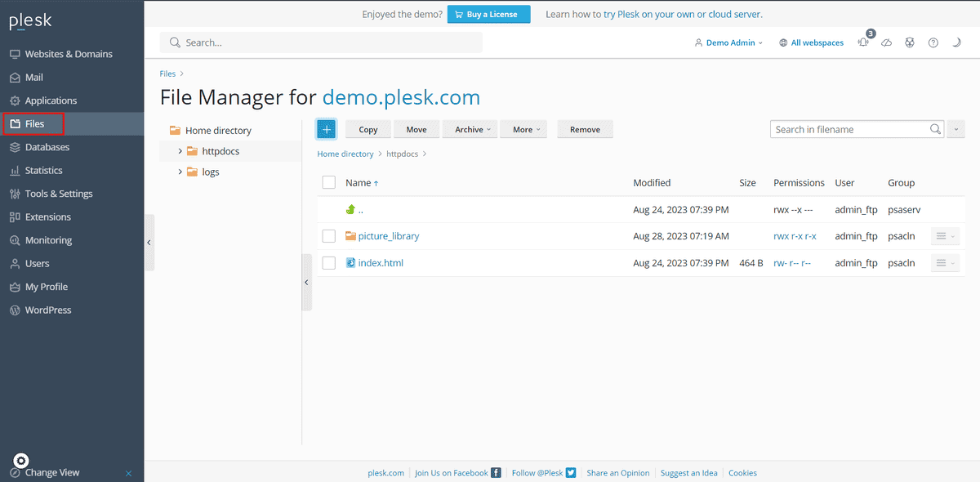
Task: Toggle dark mode moon icon
Action: (x=956, y=42)
